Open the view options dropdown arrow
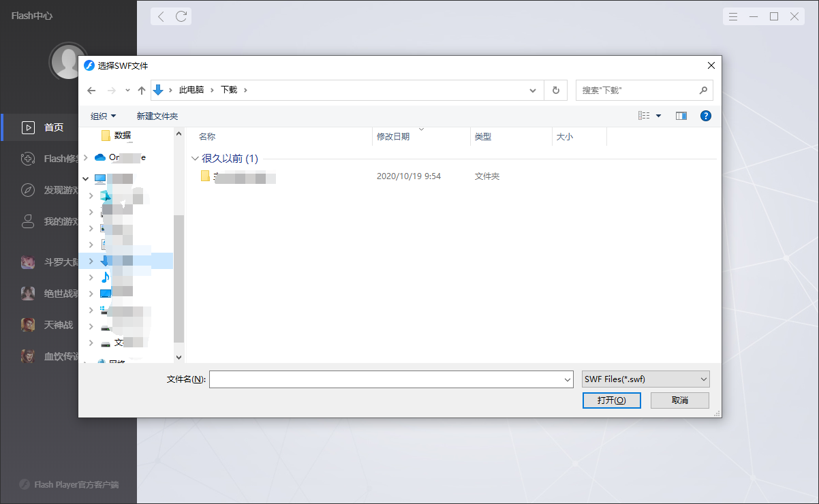The width and height of the screenshot is (819, 504). (659, 116)
